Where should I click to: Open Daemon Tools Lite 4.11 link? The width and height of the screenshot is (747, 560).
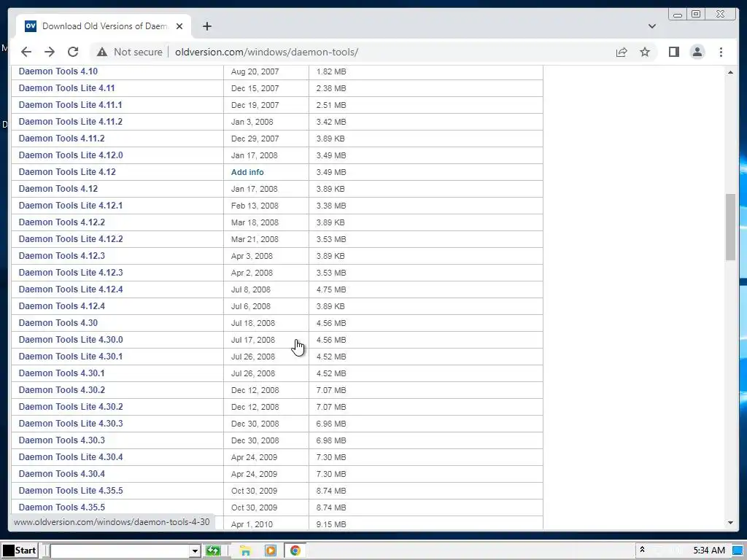(66, 88)
